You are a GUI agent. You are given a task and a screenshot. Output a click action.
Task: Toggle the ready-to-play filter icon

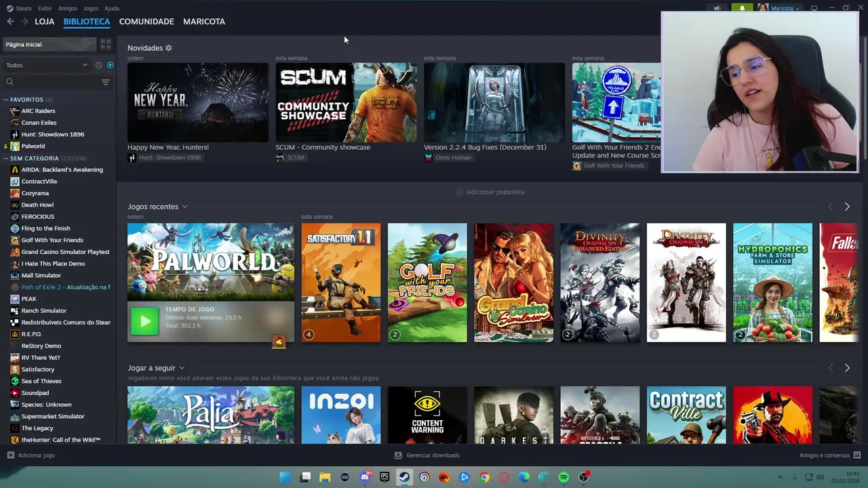111,65
